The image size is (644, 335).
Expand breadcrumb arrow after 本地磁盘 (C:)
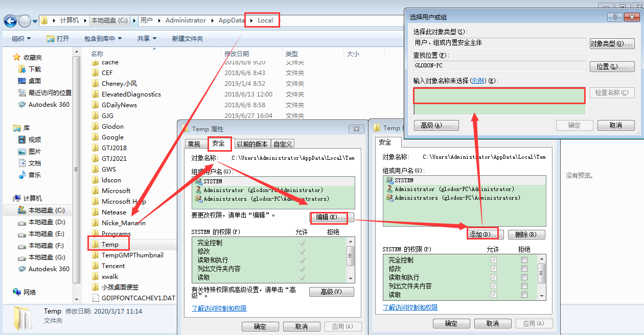(134, 20)
